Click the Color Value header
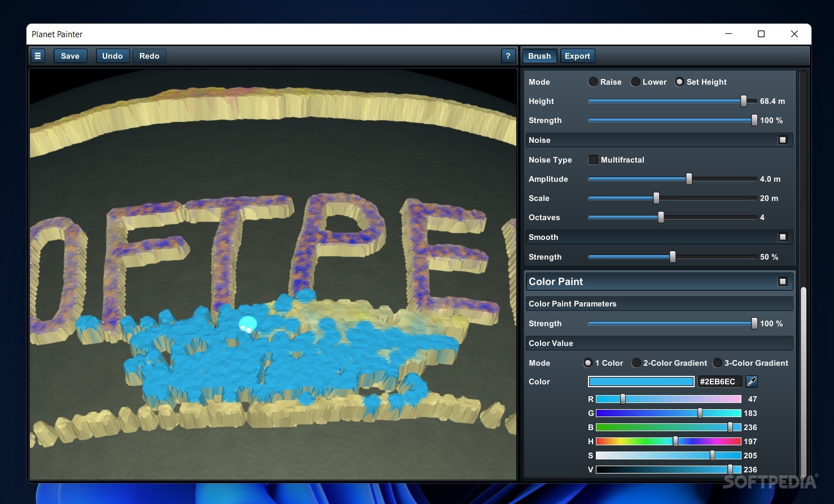Image resolution: width=834 pixels, height=504 pixels. [x=659, y=343]
